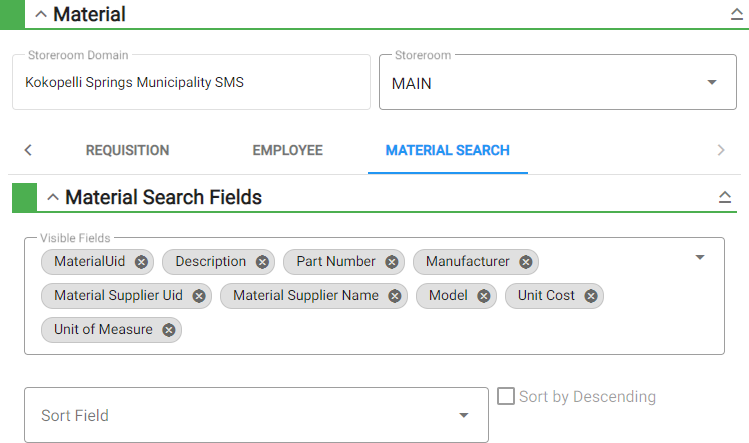Open the Sort Field dropdown
749x443 pixels.
point(257,415)
